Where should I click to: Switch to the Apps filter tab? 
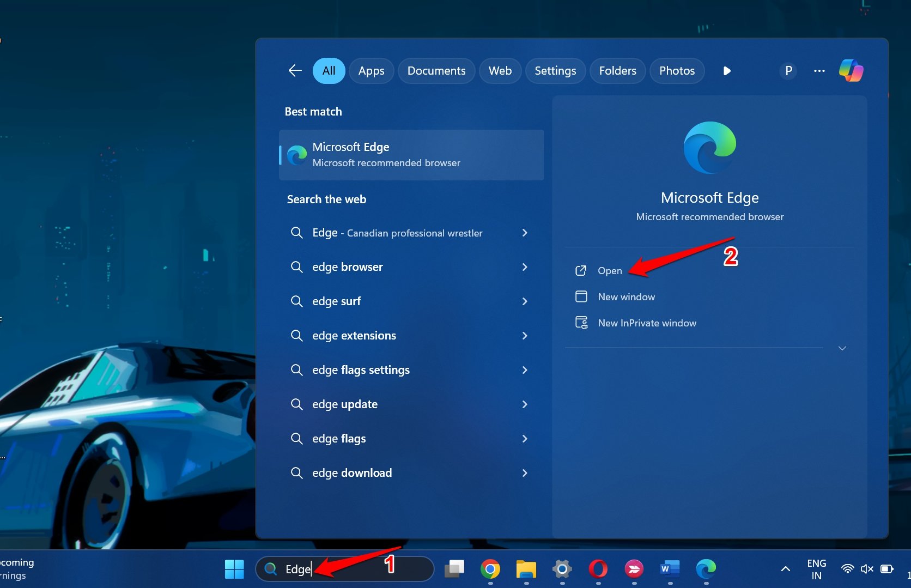click(x=371, y=71)
